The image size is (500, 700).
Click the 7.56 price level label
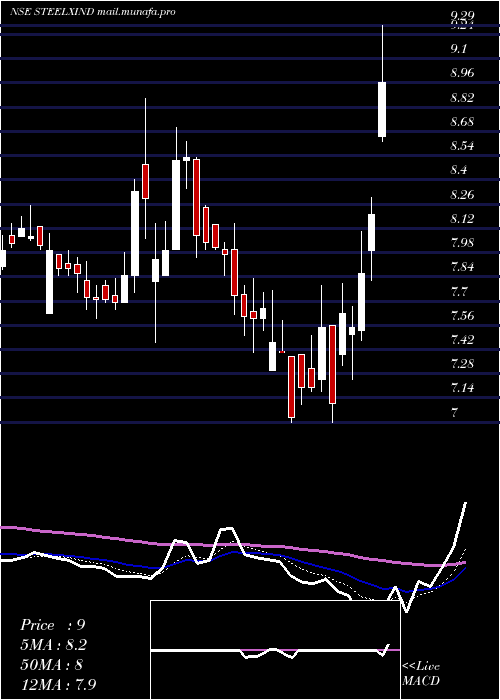click(x=462, y=316)
